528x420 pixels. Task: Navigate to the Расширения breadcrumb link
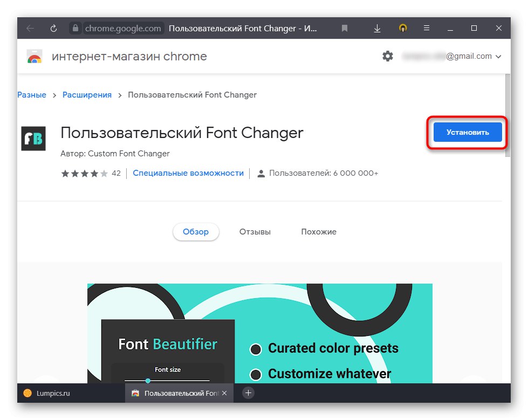pyautogui.click(x=87, y=94)
